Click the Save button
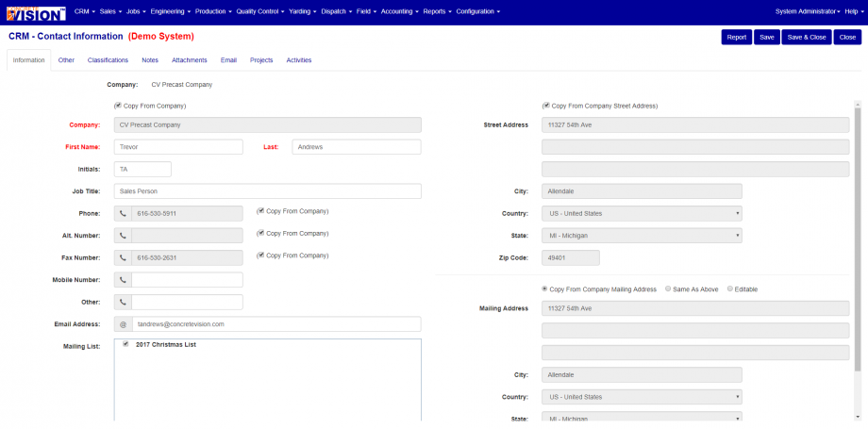The width and height of the screenshot is (868, 429). 767,37
